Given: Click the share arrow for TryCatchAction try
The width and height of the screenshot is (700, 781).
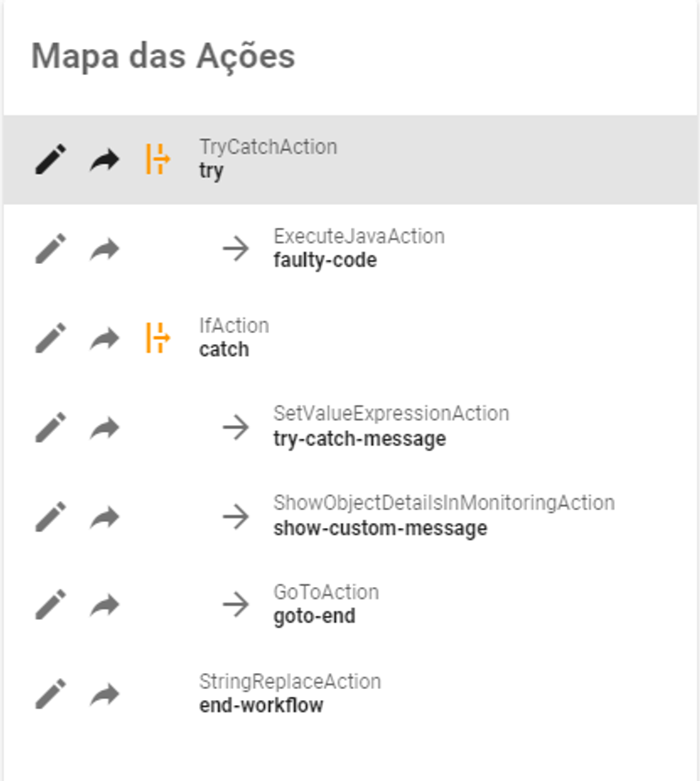Looking at the screenshot, I should click(105, 159).
